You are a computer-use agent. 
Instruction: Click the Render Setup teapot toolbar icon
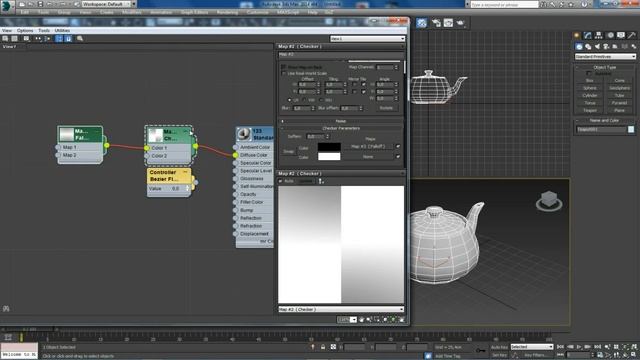tap(437, 23)
